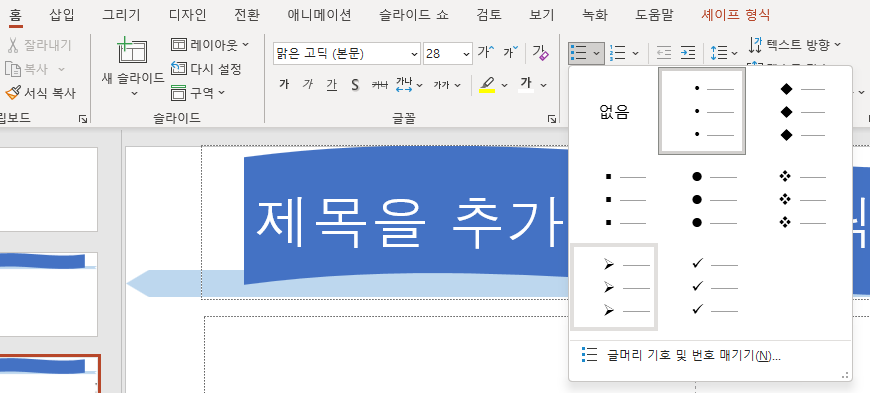Open the 녹화 tab

595,15
